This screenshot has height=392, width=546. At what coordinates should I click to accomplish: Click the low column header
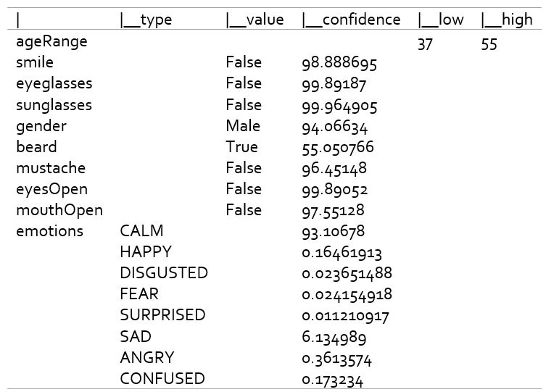point(441,20)
